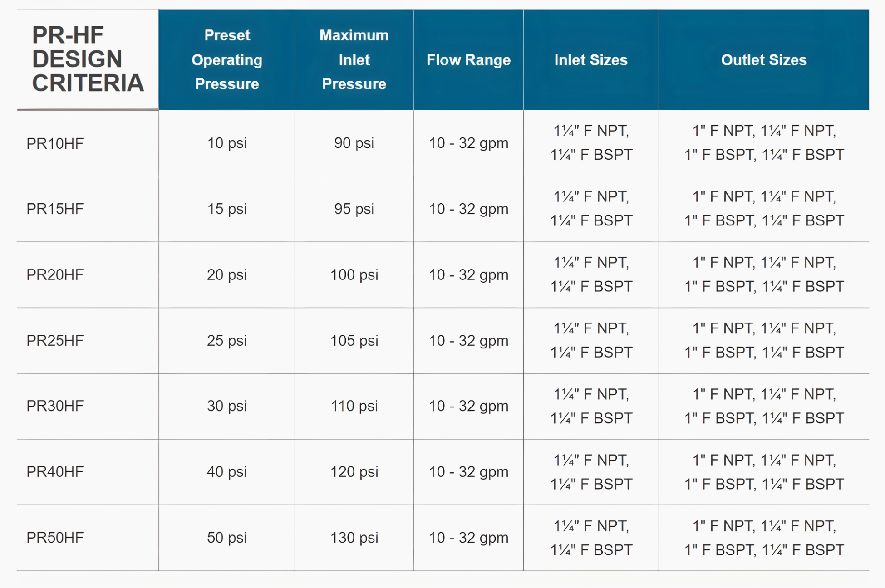Select the PR25HF model name
Screen dimensions: 885x588
click(x=55, y=340)
